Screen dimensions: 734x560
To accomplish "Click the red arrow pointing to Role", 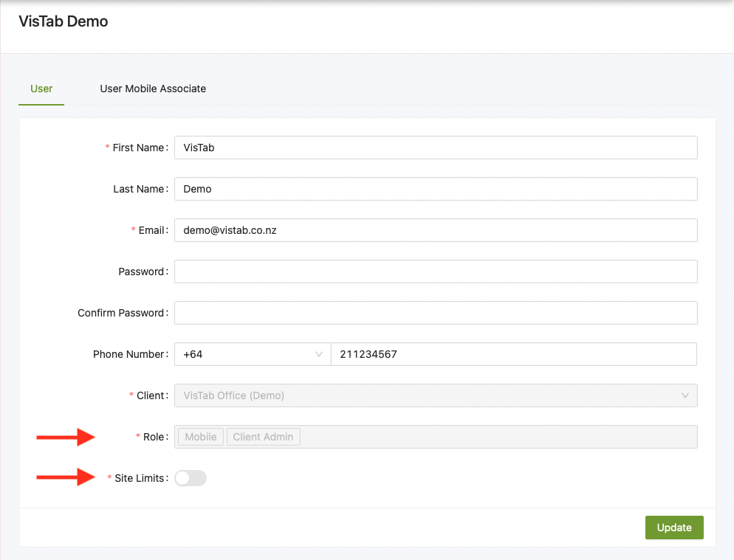I will [66, 438].
